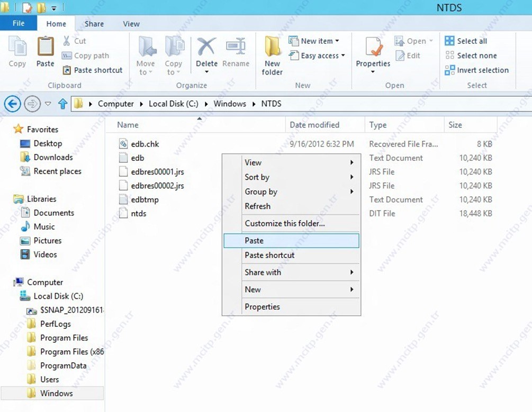532x412 pixels.
Task: Click the Copy path icon
Action: tap(67, 56)
